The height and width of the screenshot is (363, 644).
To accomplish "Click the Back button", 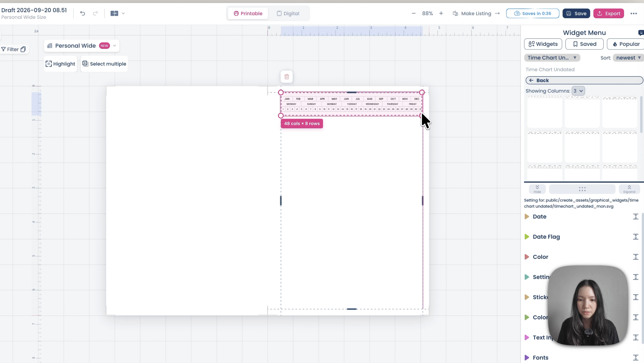I will tap(584, 80).
